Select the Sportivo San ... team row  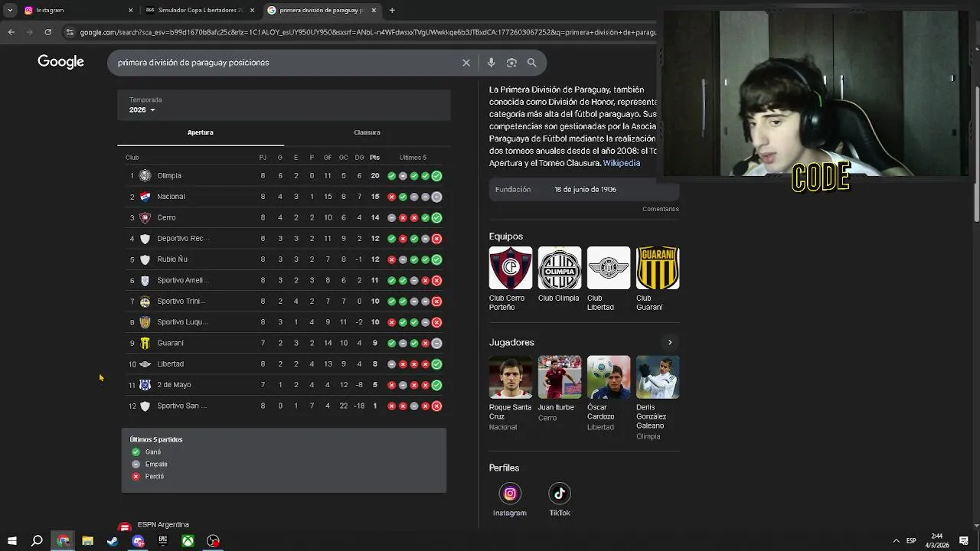[x=284, y=406]
